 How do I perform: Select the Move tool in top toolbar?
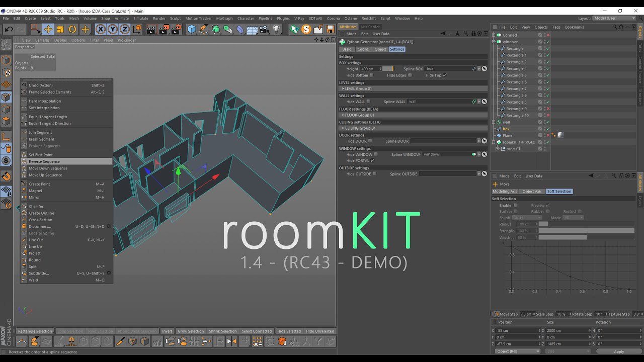(48, 29)
